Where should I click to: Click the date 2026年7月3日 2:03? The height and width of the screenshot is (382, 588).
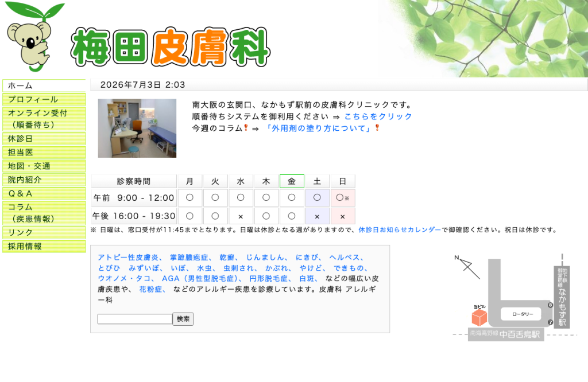pyautogui.click(x=143, y=85)
